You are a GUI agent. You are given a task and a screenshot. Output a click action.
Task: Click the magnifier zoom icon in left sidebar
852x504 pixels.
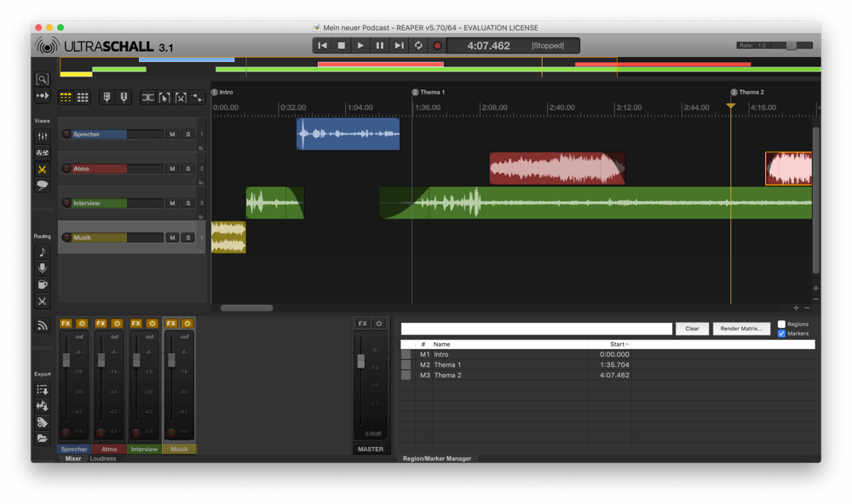pyautogui.click(x=42, y=79)
